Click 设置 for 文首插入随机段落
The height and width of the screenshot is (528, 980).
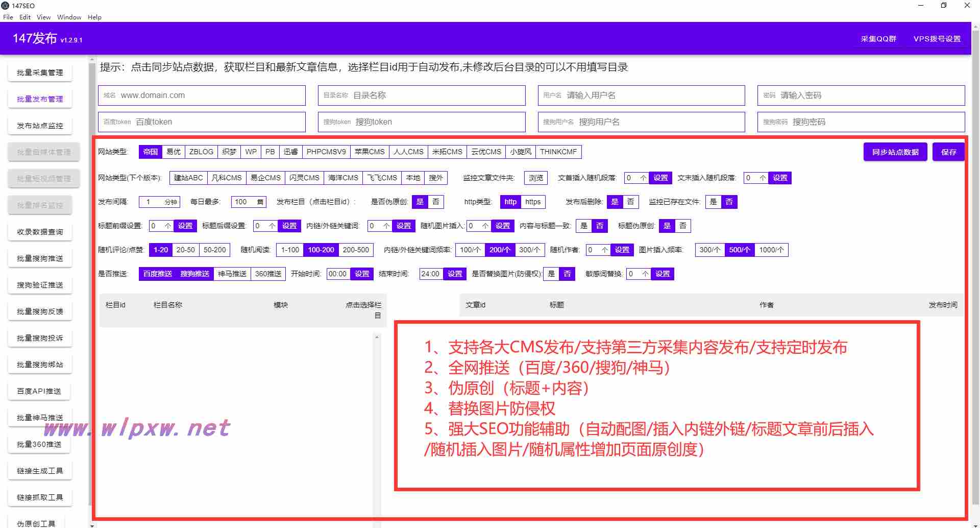(660, 178)
